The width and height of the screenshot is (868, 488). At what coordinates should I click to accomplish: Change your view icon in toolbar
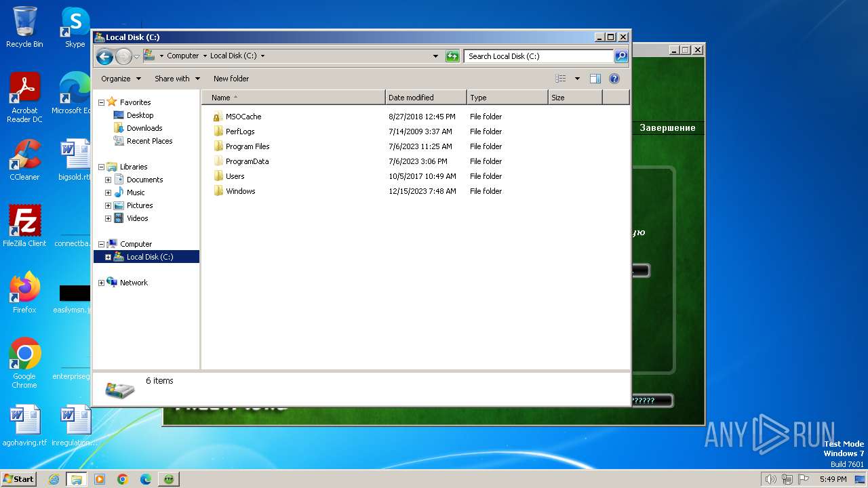click(x=560, y=79)
